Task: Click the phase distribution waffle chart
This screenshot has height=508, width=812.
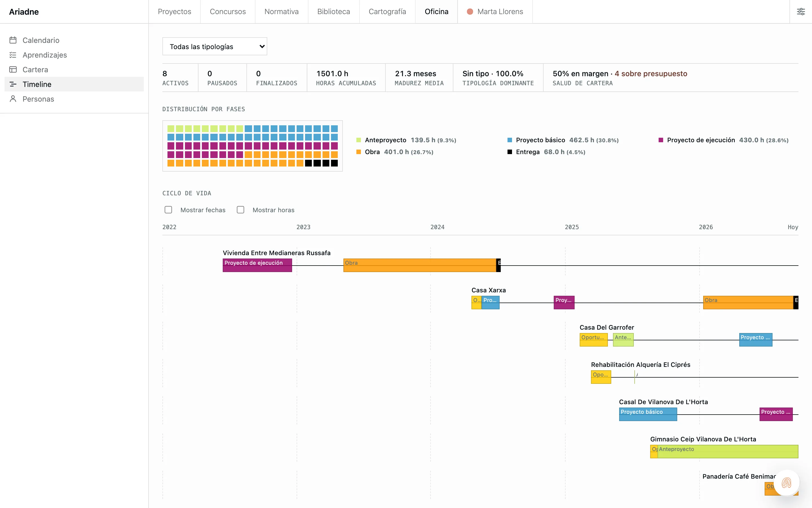Action: click(252, 146)
